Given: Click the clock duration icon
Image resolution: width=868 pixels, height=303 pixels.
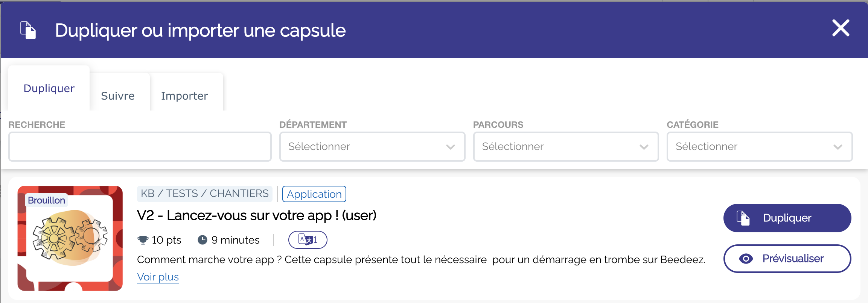Looking at the screenshot, I should click(x=203, y=240).
